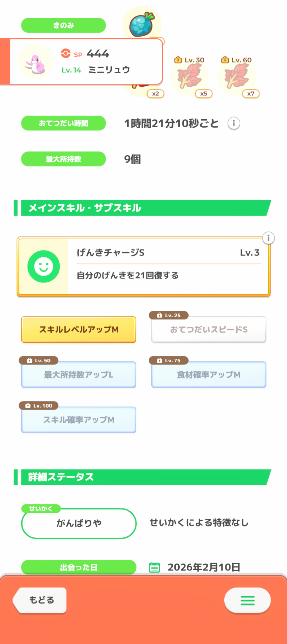Tap the locked 最大所持数アップL sub skill
The height and width of the screenshot is (644, 287).
(x=79, y=375)
